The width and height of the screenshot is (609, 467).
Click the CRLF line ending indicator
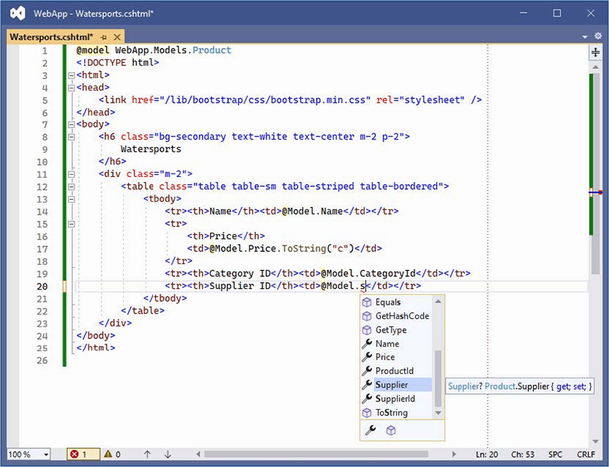coord(586,454)
